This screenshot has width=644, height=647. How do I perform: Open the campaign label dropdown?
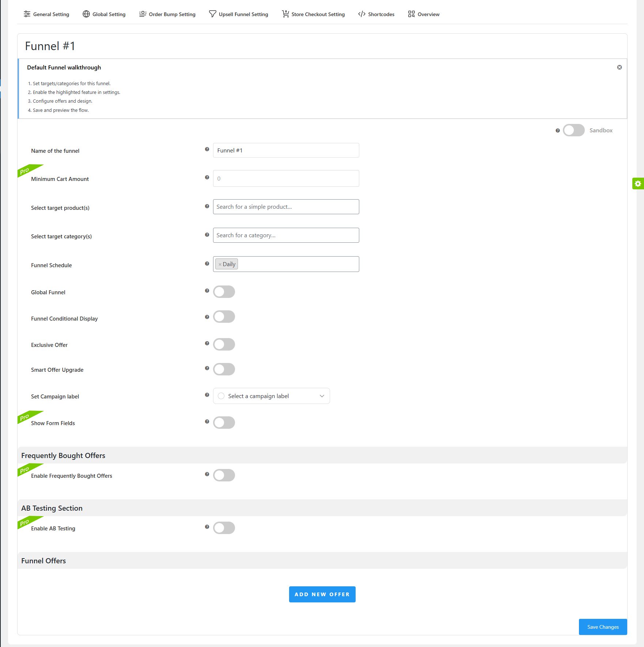tap(271, 396)
